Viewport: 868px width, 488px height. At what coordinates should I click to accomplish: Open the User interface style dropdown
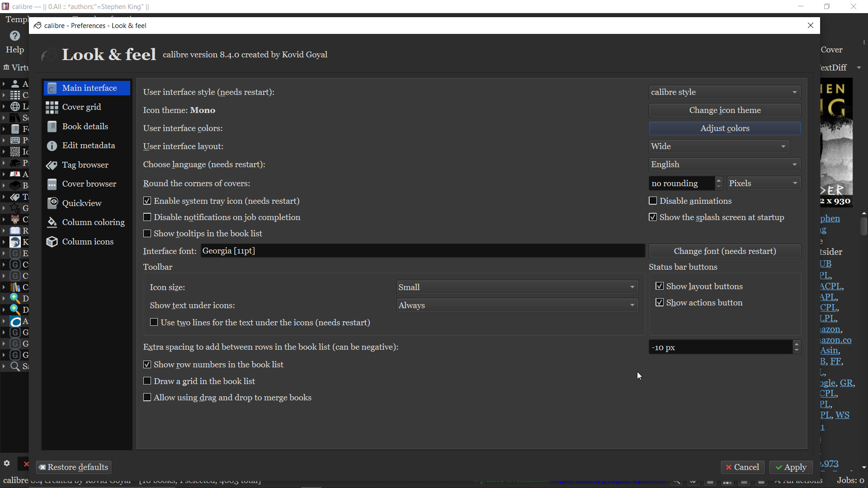click(x=724, y=92)
